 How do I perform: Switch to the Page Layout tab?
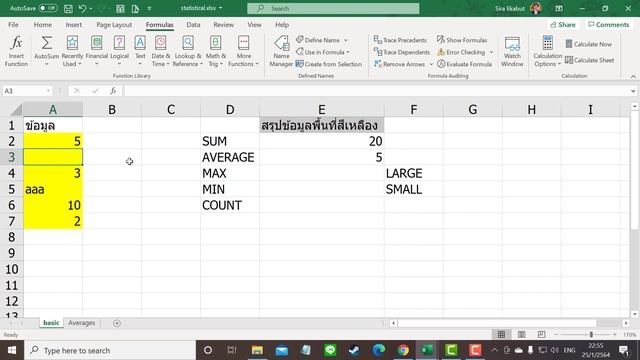(x=114, y=24)
